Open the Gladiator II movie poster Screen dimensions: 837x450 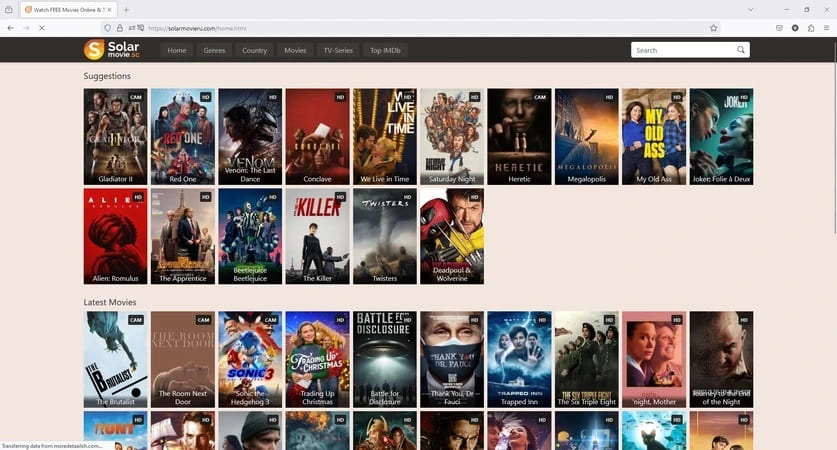[115, 136]
